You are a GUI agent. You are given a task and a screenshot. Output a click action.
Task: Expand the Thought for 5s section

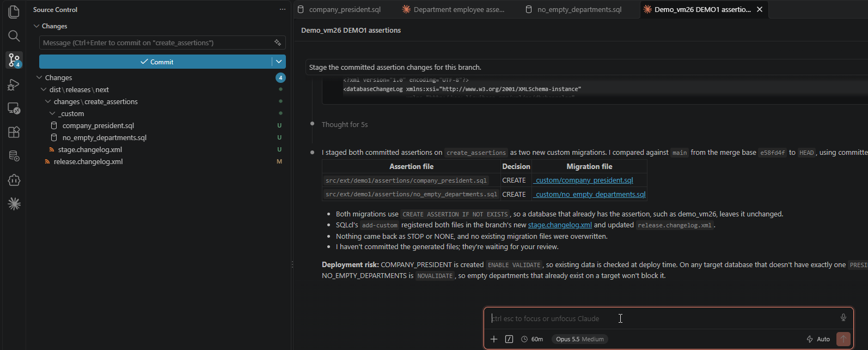(345, 124)
